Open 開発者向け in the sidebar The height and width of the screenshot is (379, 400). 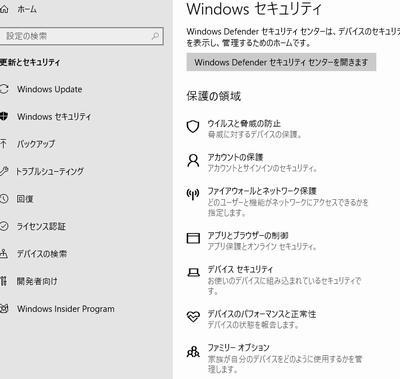click(x=37, y=281)
